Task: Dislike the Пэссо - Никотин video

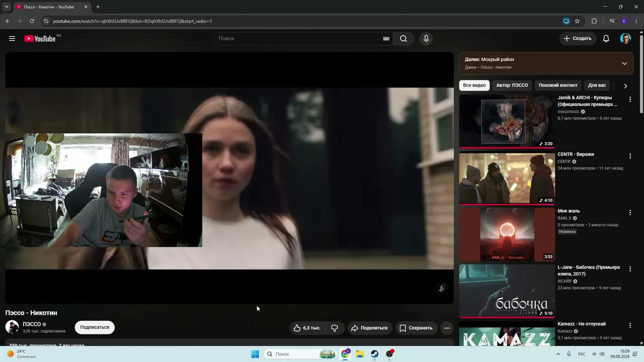Action: tap(335, 328)
